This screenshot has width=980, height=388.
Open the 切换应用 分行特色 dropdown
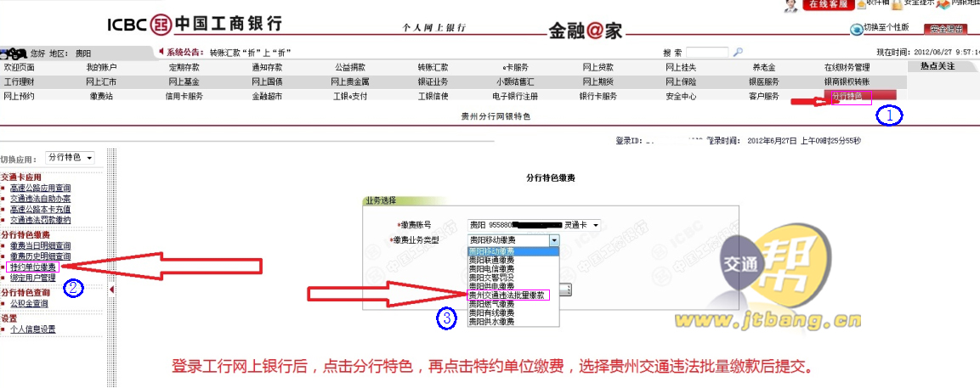point(70,157)
